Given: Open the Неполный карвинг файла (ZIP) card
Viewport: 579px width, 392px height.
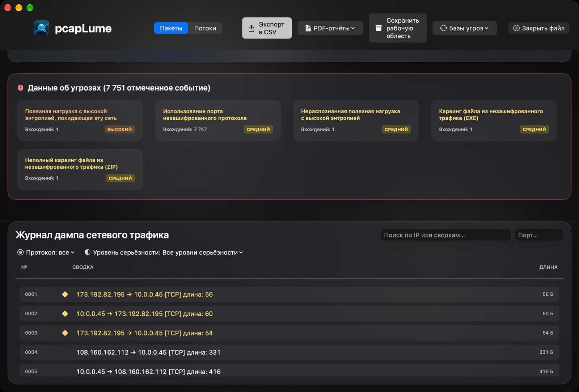Looking at the screenshot, I should coord(80,169).
